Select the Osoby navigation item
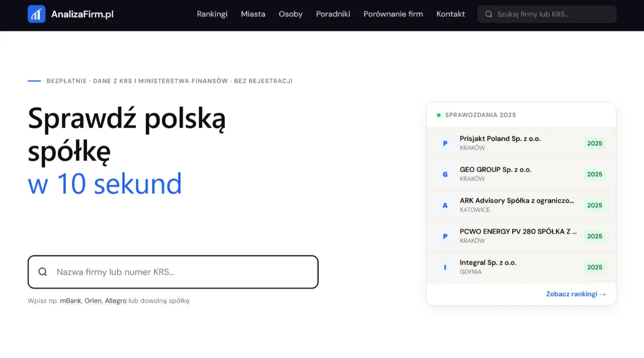This screenshot has height=358, width=644. [x=291, y=14]
